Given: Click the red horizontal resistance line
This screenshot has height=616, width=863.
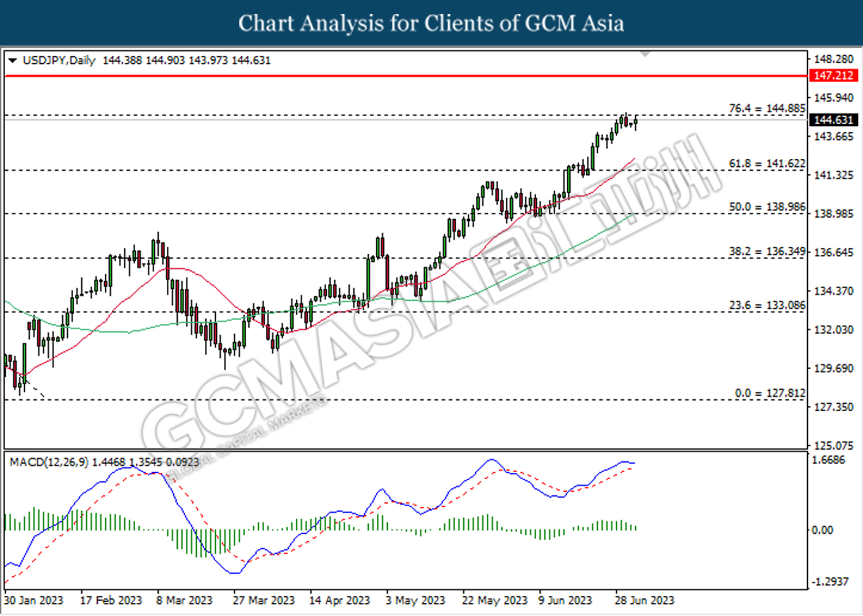Looking at the screenshot, I should (406, 75).
